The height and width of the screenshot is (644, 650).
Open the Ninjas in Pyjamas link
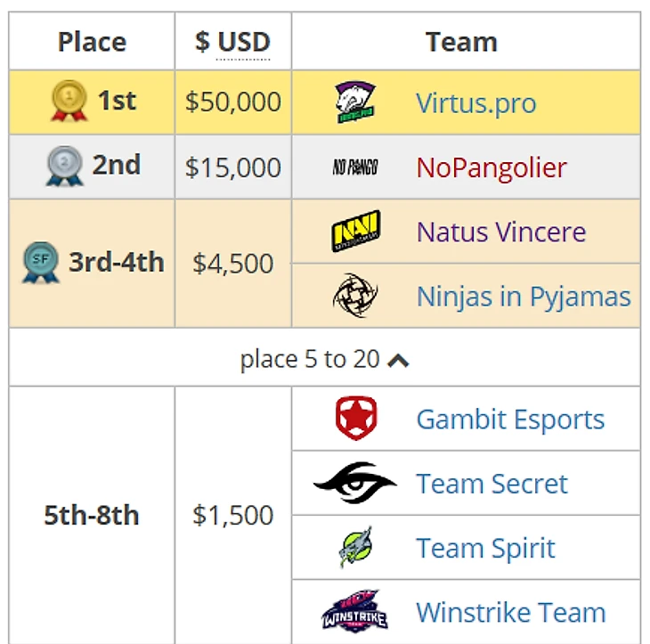pos(523,296)
